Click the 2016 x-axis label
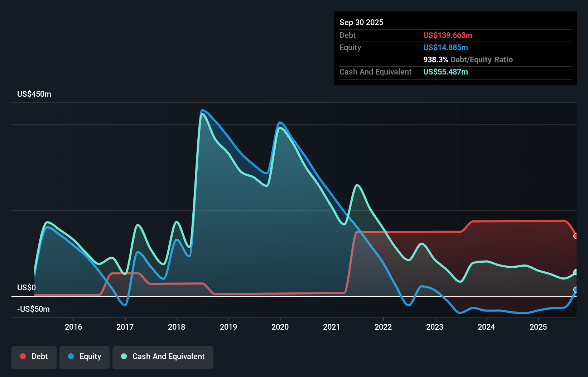Viewport: 588px width, 377px height. coord(73,327)
